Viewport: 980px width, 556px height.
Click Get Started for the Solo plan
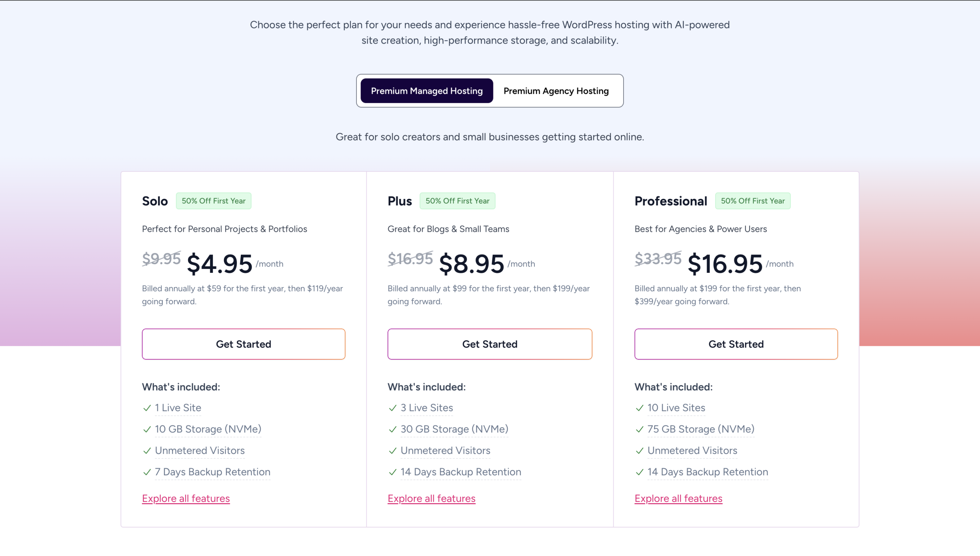click(x=243, y=344)
